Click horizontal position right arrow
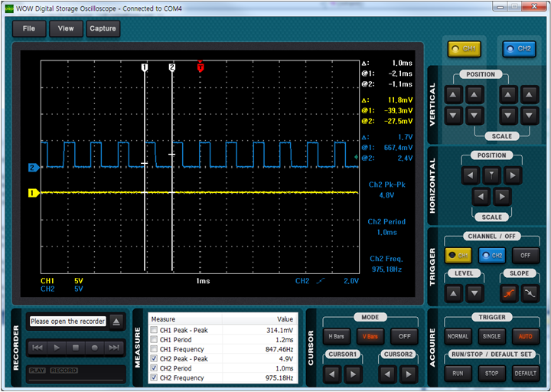 tap(512, 175)
